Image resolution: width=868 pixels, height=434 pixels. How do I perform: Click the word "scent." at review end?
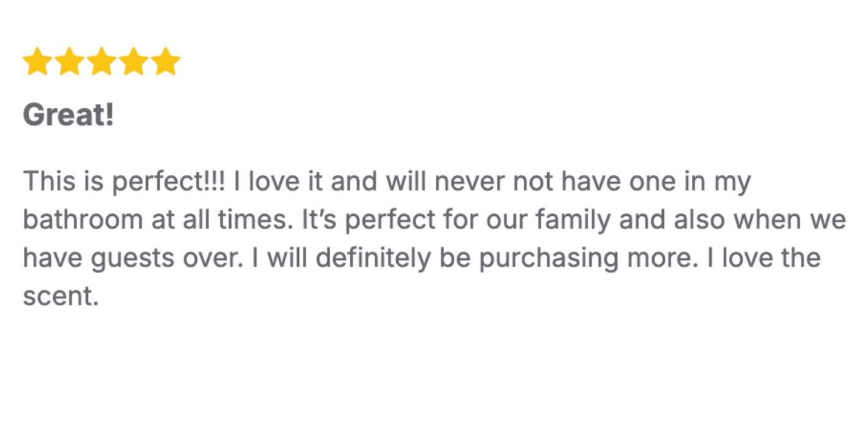(61, 296)
